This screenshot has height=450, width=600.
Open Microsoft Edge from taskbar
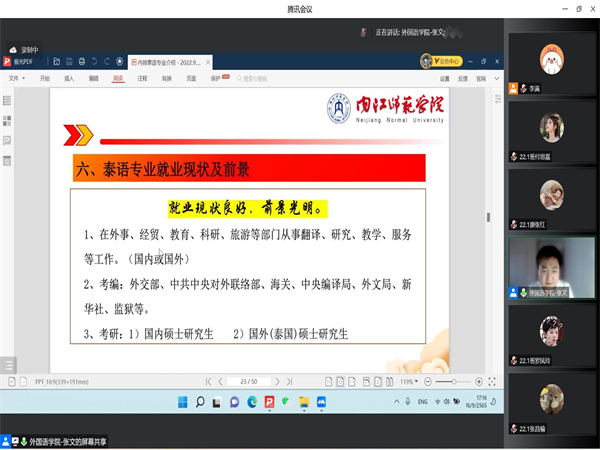tap(251, 402)
